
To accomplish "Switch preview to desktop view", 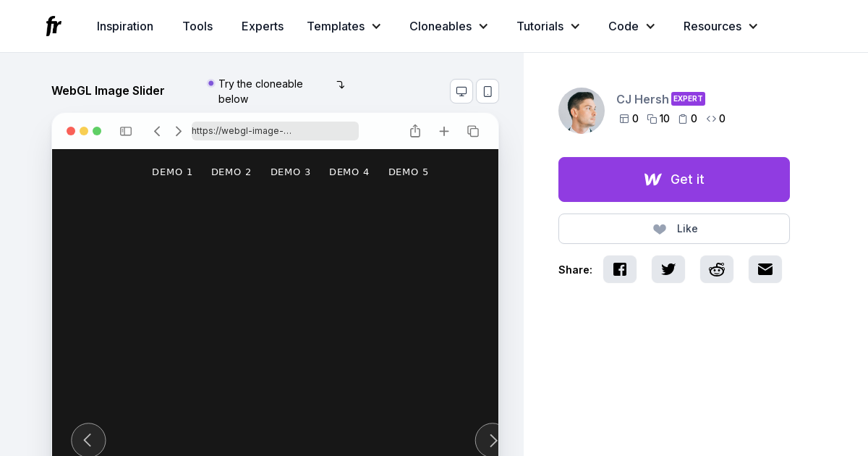I will coord(461,91).
